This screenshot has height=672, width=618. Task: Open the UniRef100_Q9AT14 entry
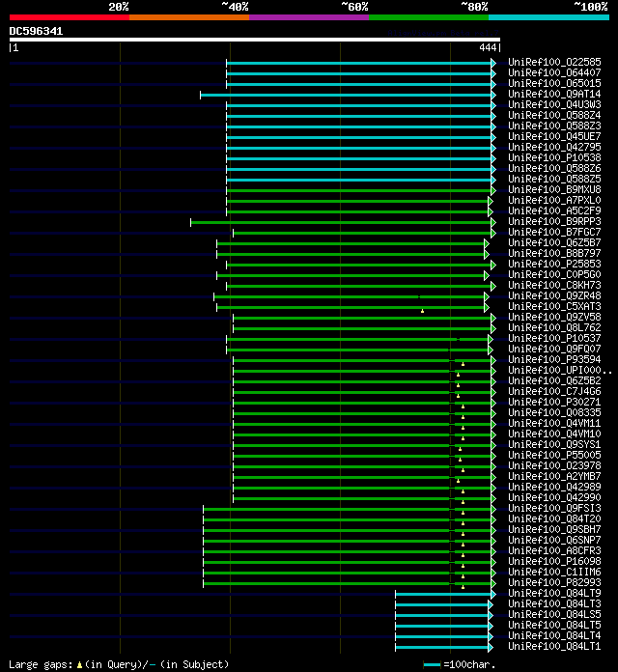click(x=554, y=95)
